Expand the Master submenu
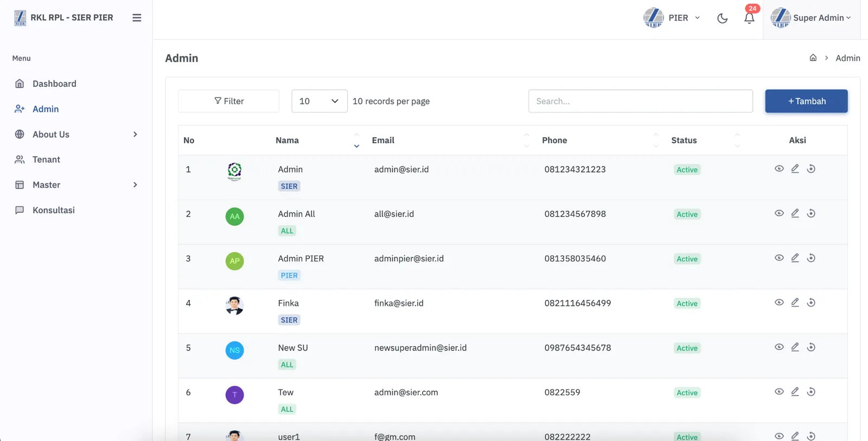 click(76, 185)
